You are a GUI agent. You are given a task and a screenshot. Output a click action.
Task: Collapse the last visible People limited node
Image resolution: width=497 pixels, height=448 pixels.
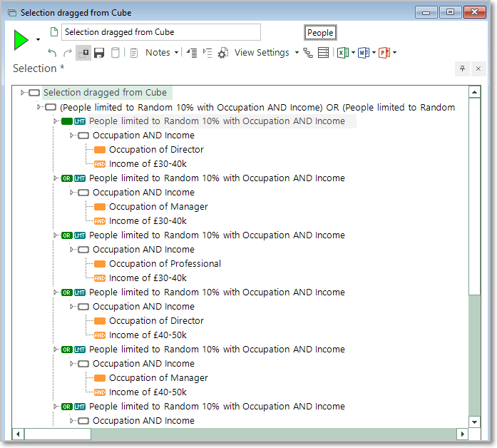point(56,407)
